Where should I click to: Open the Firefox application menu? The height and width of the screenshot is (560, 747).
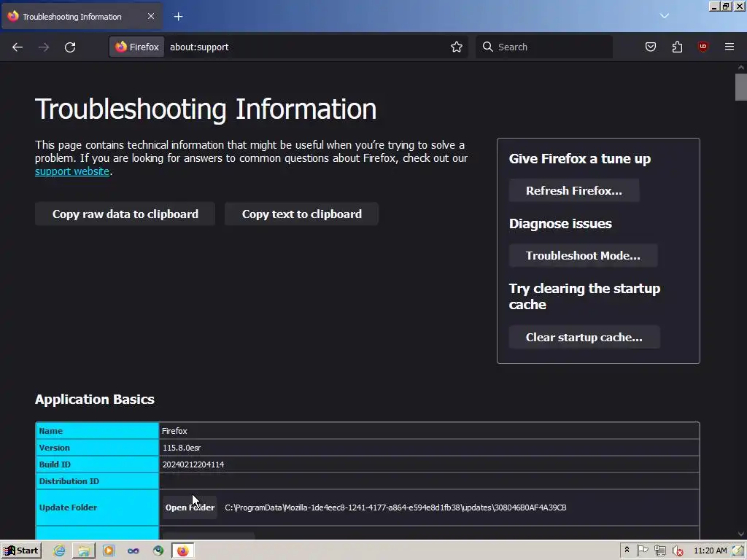click(x=729, y=47)
